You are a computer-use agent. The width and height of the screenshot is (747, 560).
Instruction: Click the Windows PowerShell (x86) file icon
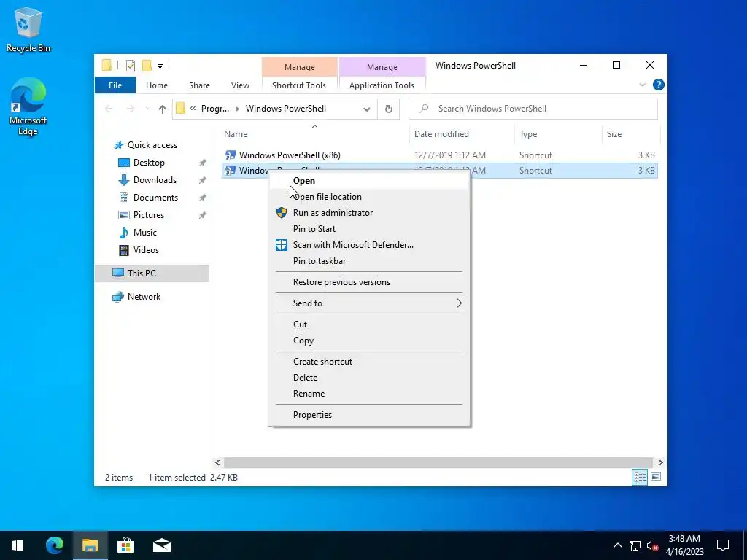pos(231,155)
